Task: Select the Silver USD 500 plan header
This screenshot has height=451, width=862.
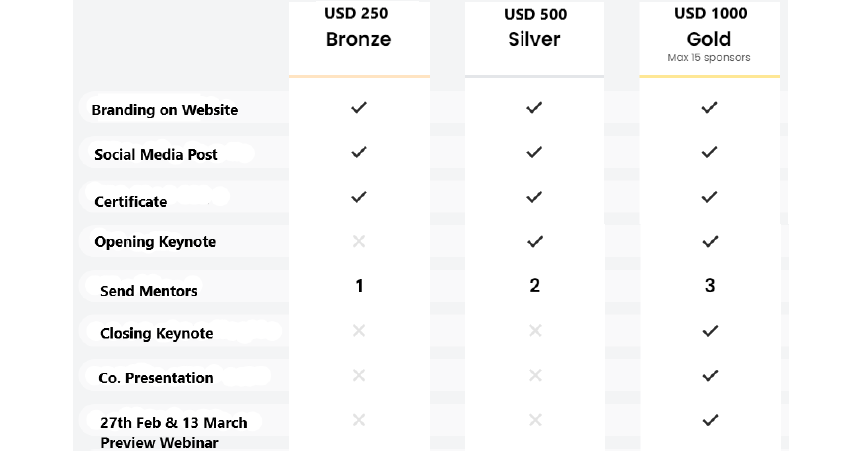Action: 534,38
